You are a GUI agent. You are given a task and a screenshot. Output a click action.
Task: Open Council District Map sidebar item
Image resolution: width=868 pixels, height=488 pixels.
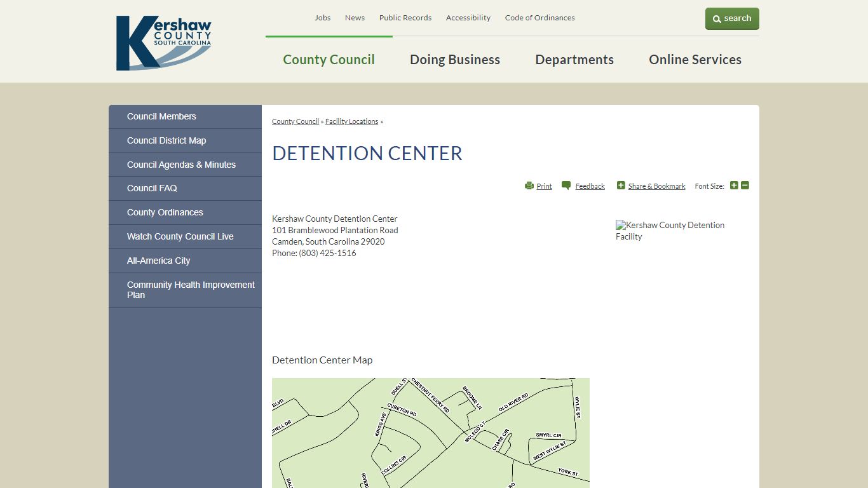[x=185, y=141]
